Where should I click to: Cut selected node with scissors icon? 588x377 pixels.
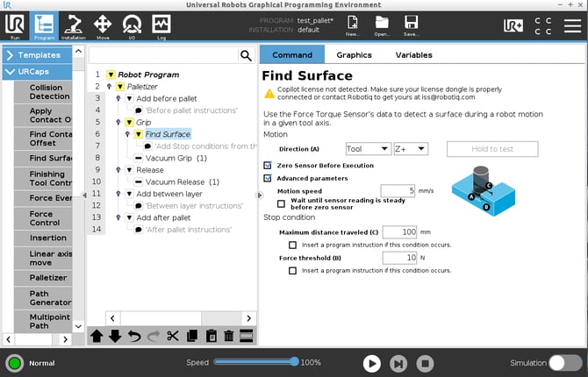pyautogui.click(x=173, y=336)
